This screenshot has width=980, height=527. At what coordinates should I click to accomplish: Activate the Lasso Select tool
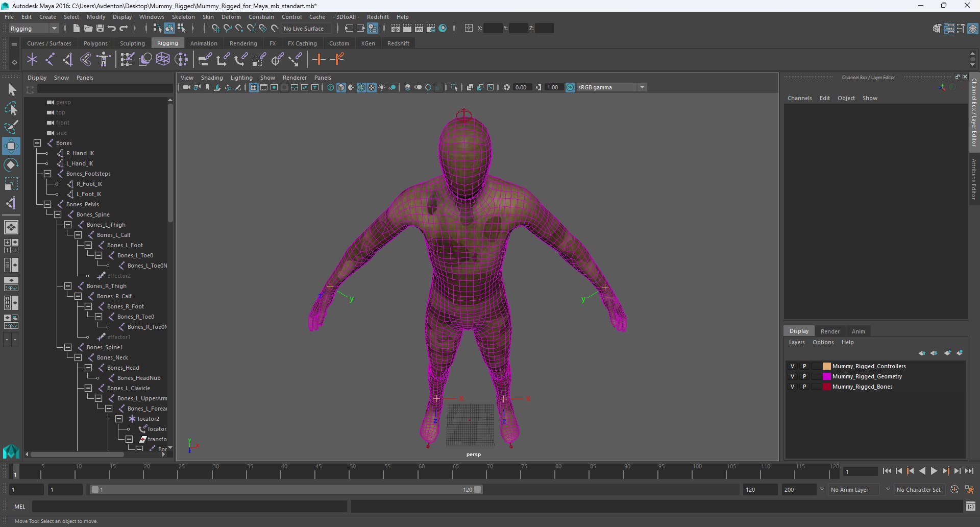(x=11, y=109)
